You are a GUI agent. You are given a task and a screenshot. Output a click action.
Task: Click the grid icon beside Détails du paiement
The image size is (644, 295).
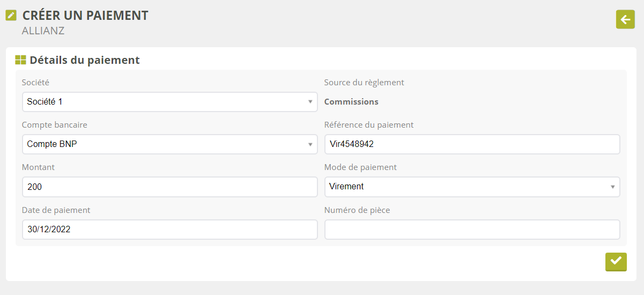(x=20, y=60)
